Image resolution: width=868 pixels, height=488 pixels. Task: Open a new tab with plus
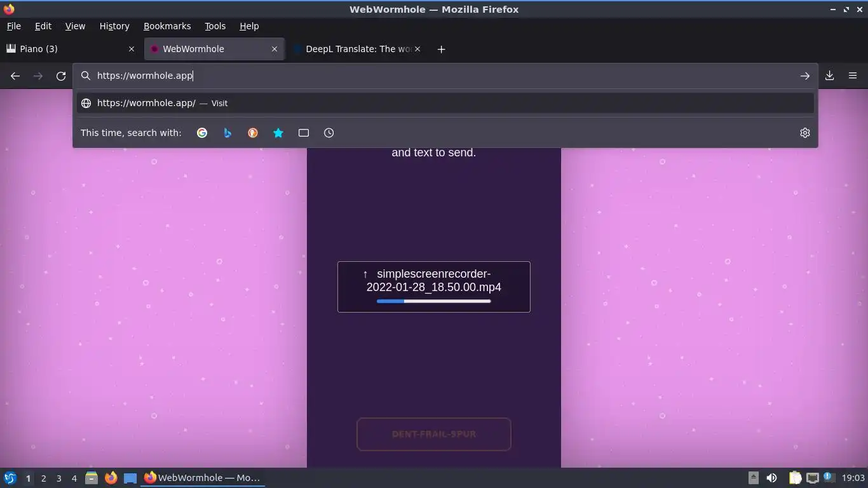pyautogui.click(x=441, y=49)
